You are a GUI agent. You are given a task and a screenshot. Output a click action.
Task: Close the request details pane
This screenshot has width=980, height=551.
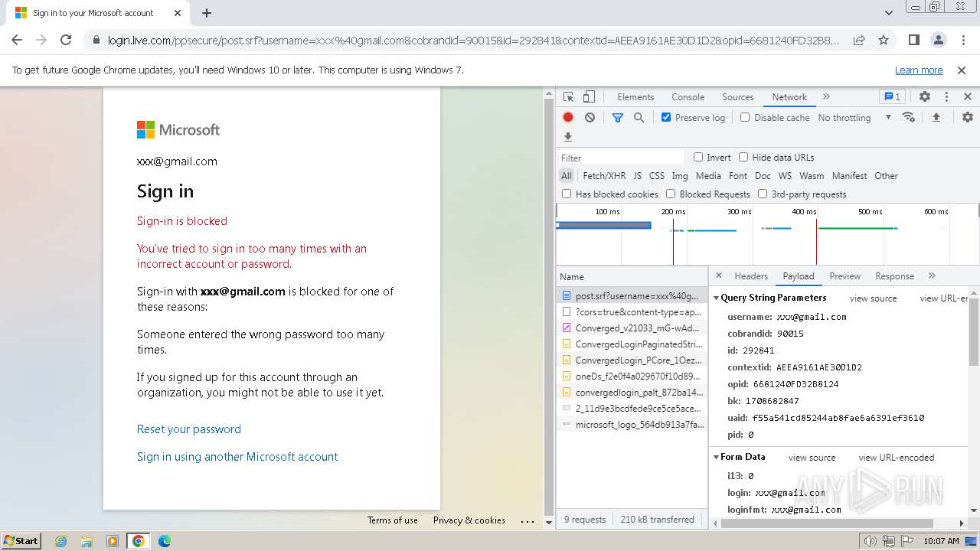(719, 275)
